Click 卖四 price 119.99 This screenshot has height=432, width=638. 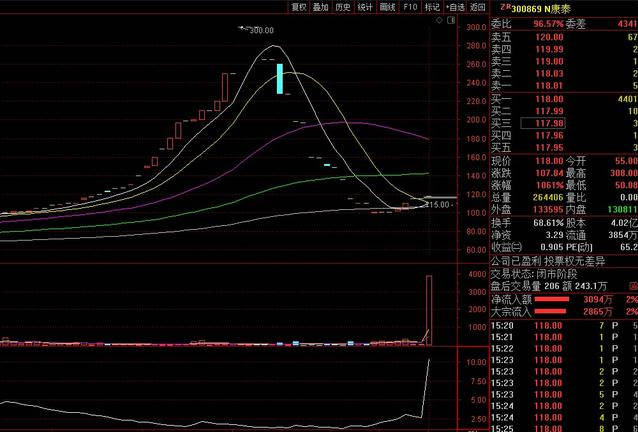[549, 49]
